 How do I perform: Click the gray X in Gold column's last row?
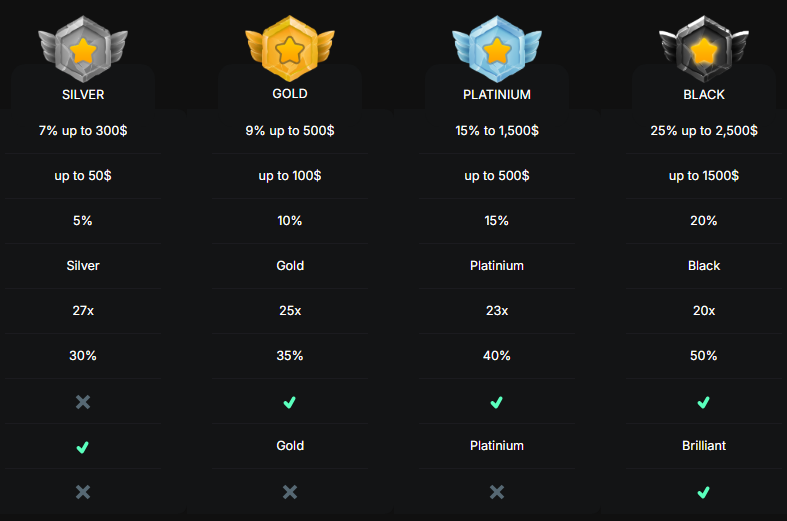[290, 492]
